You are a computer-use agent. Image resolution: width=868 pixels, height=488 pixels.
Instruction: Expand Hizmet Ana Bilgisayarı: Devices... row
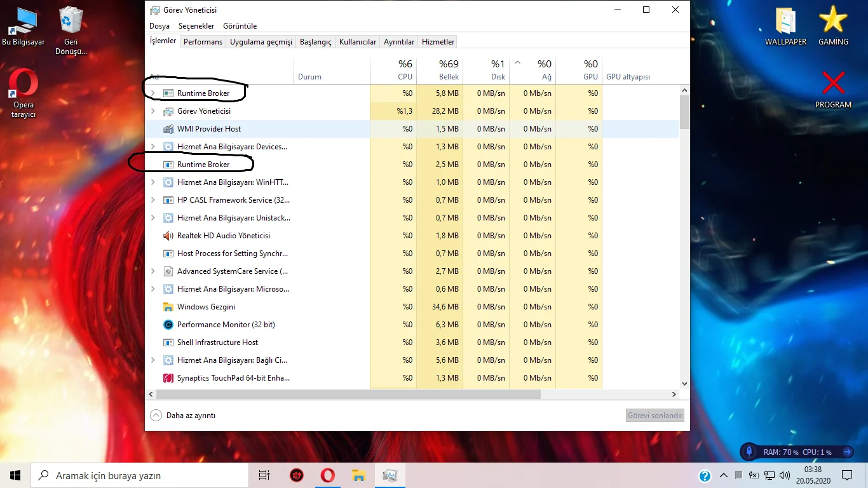click(x=153, y=147)
